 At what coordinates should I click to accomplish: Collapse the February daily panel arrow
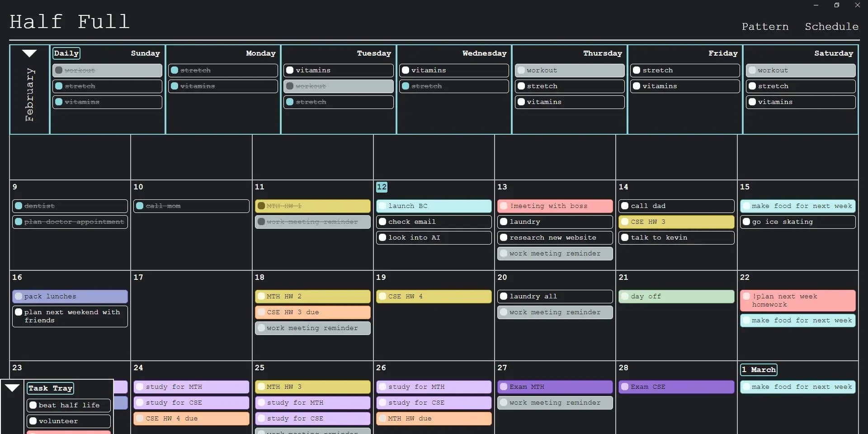click(29, 53)
